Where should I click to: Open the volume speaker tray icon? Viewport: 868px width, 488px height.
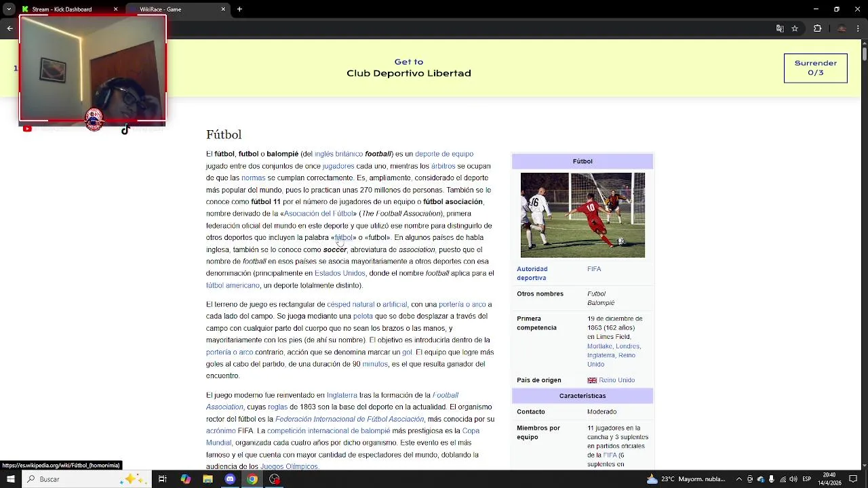click(794, 479)
